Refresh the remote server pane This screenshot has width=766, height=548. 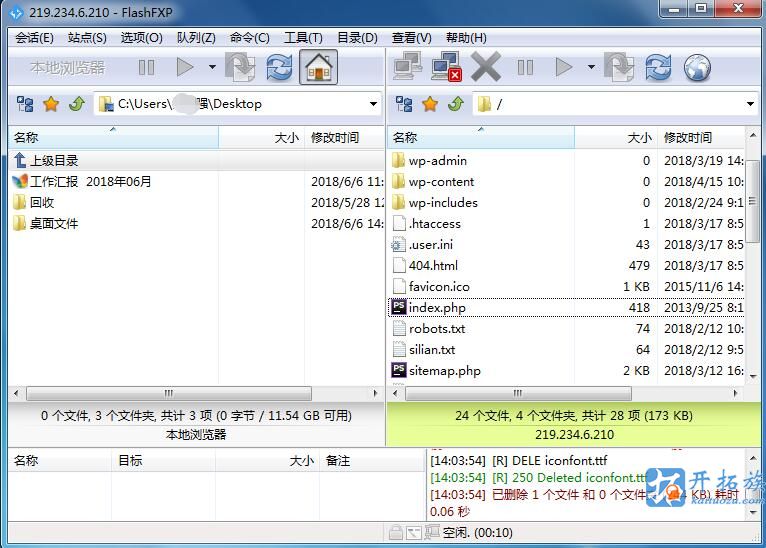658,67
